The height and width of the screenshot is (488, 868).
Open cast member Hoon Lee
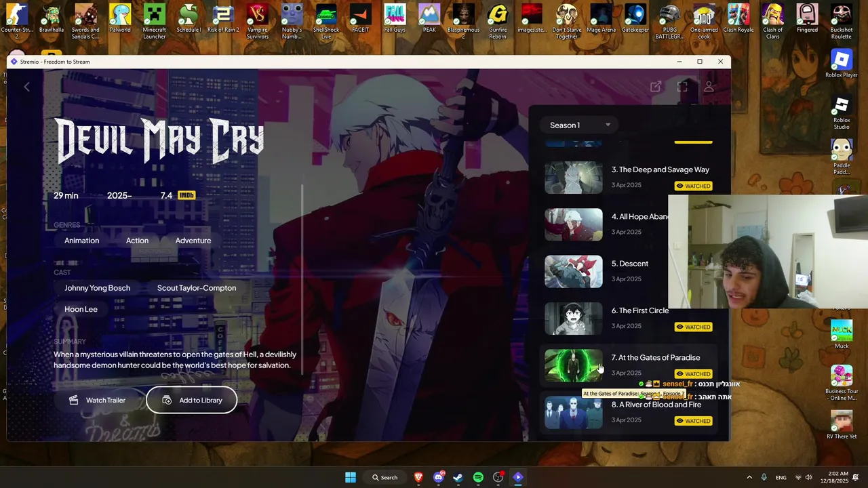click(81, 309)
